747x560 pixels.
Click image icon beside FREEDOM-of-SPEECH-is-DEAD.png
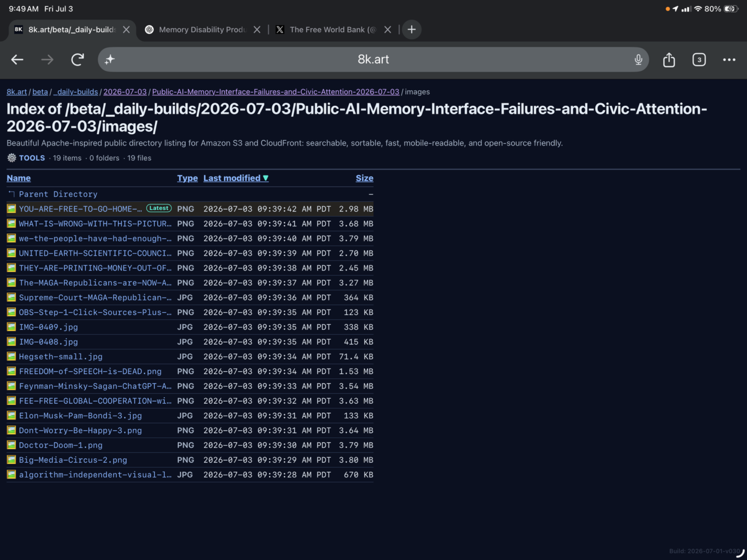coord(11,371)
